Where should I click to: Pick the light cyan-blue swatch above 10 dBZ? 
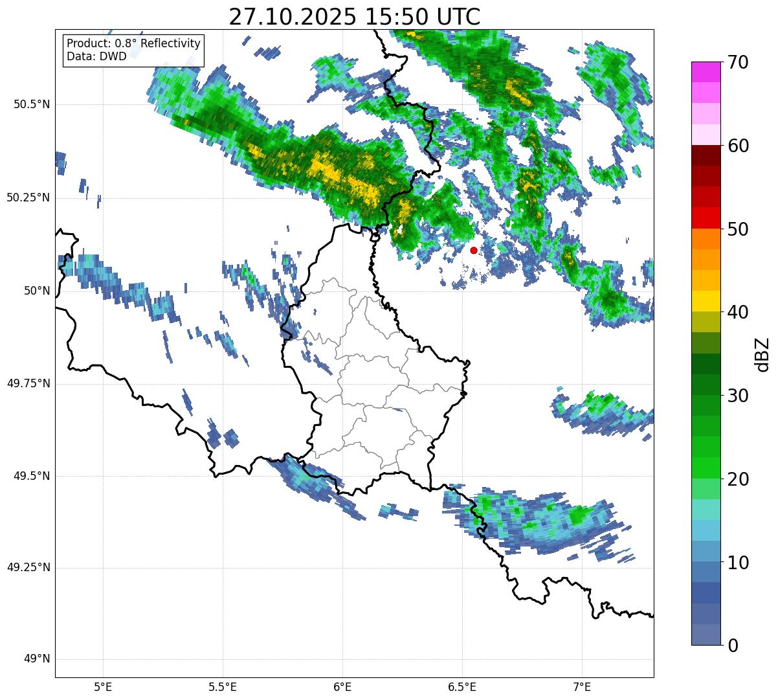[x=706, y=530]
